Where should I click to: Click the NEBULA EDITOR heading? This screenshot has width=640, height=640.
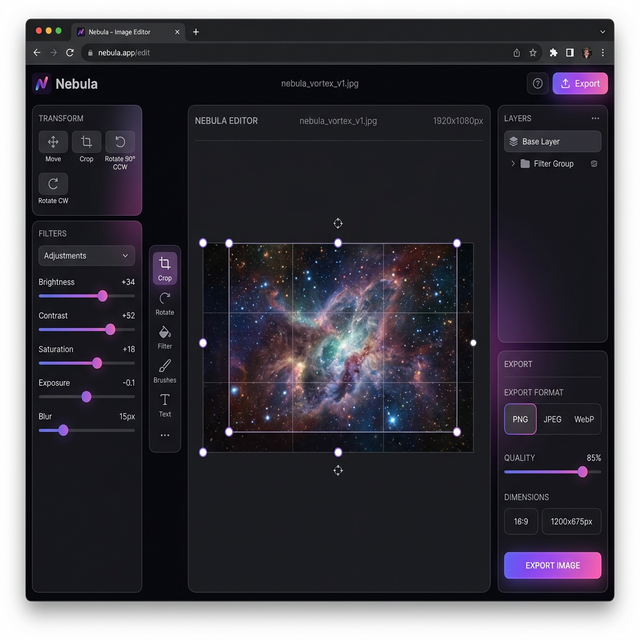click(226, 121)
